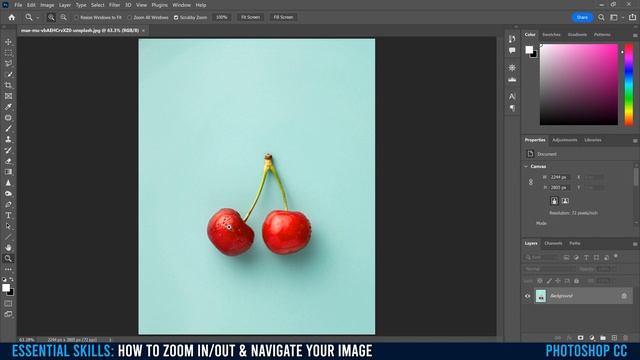Click the export share icon top right
The width and height of the screenshot is (640, 360).
click(632, 18)
